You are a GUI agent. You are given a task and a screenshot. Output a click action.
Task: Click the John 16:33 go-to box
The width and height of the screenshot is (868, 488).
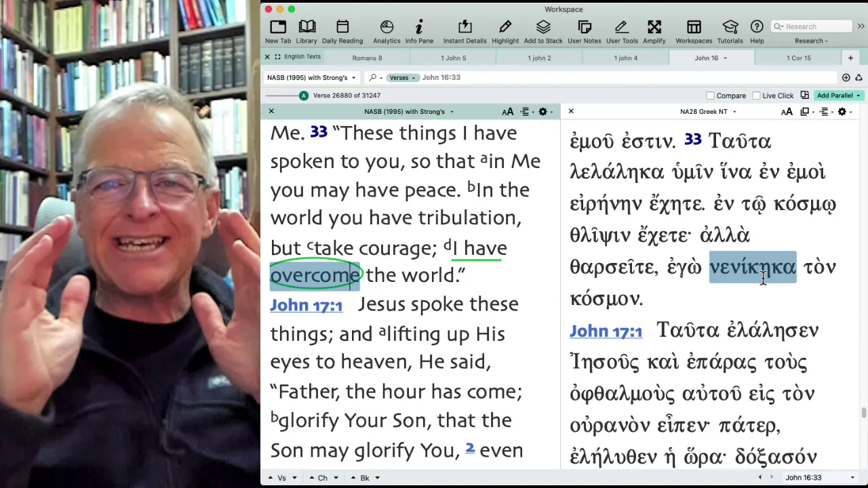pyautogui.click(x=816, y=478)
